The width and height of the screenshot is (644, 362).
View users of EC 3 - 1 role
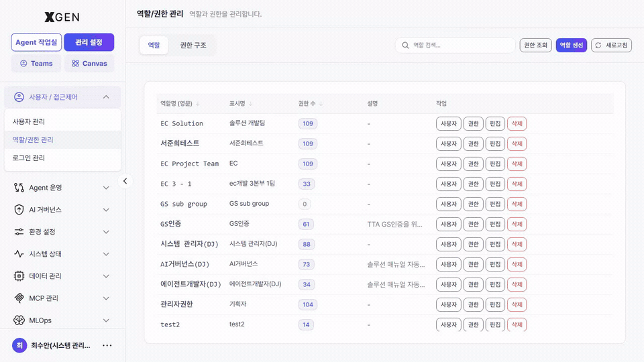pyautogui.click(x=449, y=184)
